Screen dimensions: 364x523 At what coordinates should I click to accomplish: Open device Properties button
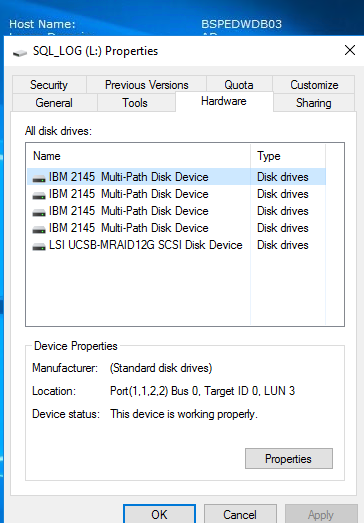[289, 459]
